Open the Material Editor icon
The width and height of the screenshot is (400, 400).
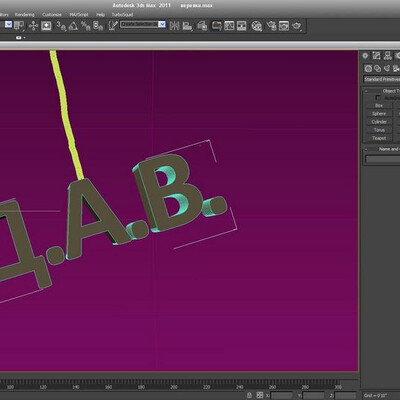tap(256, 26)
